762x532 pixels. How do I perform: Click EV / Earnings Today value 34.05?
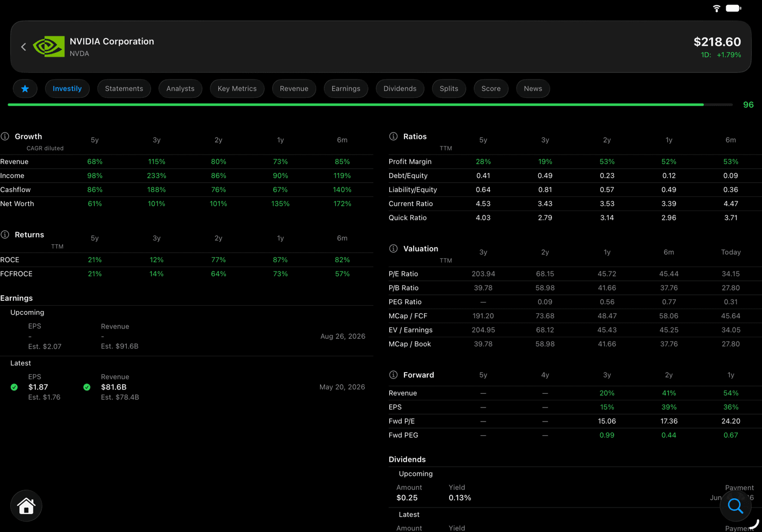tap(731, 330)
